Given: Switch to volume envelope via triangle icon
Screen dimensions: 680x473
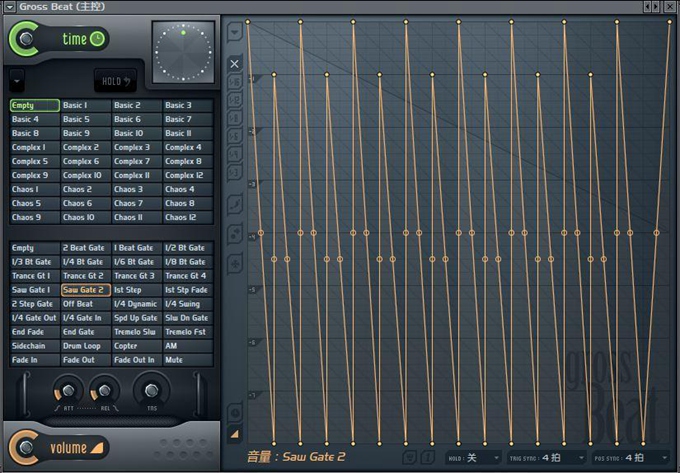Looking at the screenshot, I should pos(235,434).
